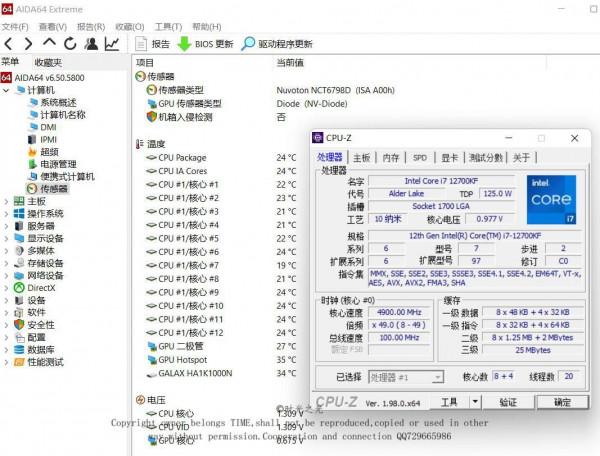Click the 工具 button in CPU-Z
This screenshot has height=456, width=600.
[x=449, y=402]
